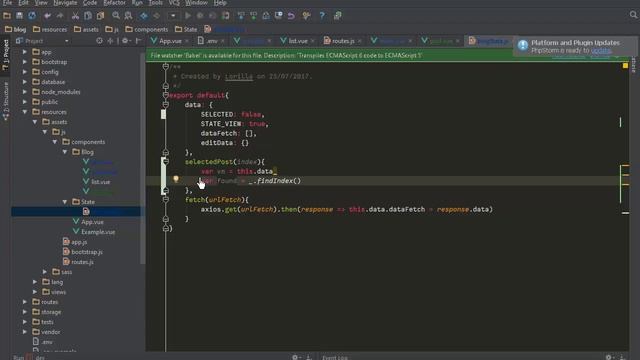The image size is (640, 360).
Task: Click Hide Project panel icon
Action: (138, 41)
